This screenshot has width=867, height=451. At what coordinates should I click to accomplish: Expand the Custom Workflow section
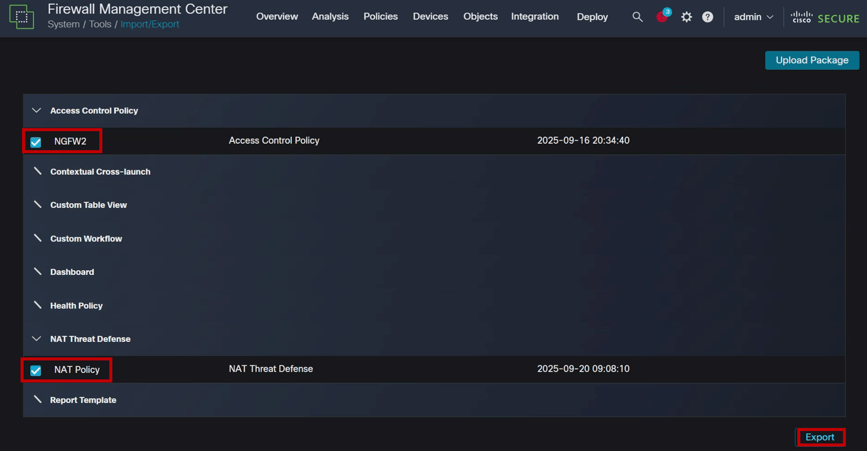tap(37, 238)
